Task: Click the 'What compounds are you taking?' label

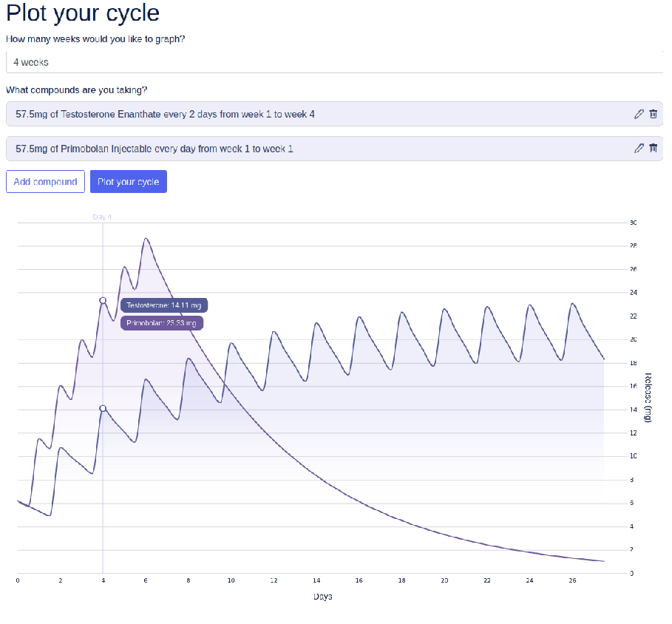Action: 77,90
